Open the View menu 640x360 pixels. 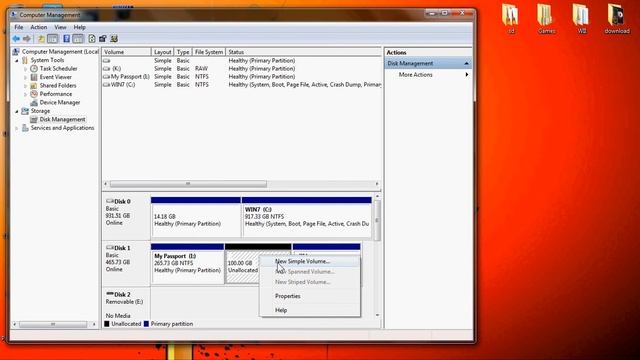tap(60, 27)
